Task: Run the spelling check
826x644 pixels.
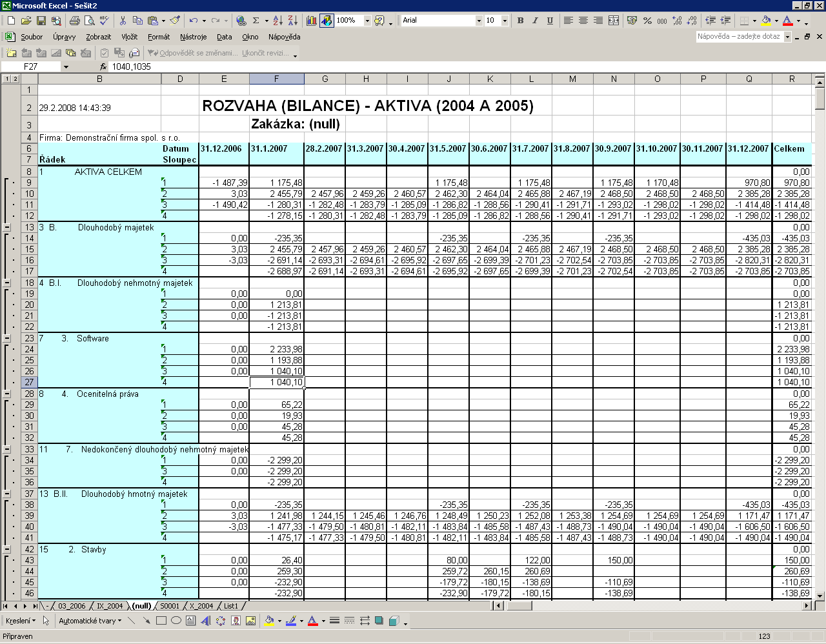Action: click(x=105, y=21)
